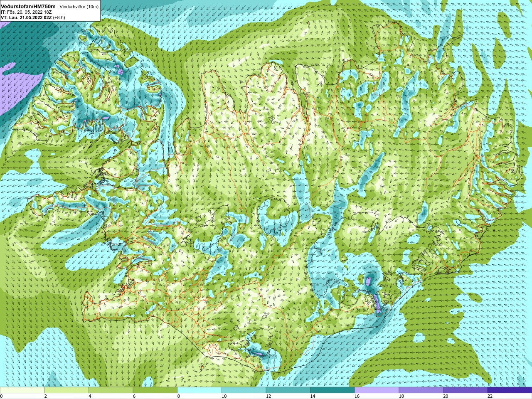Choose the 6–8 green legend band
This screenshot has width=532, height=399.
[155, 390]
